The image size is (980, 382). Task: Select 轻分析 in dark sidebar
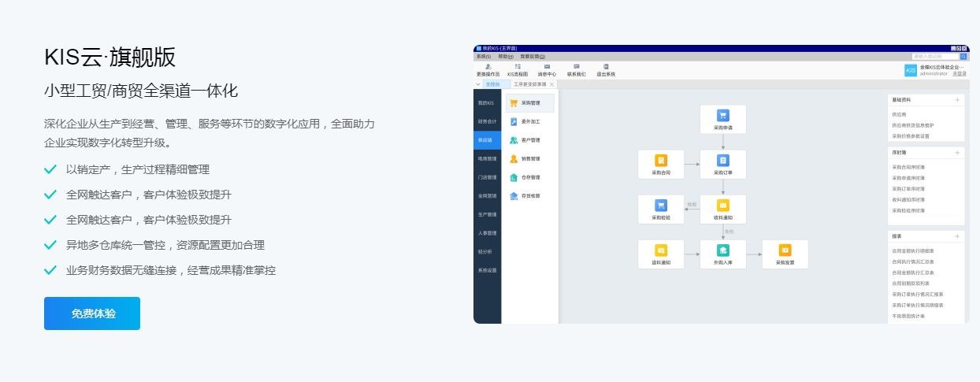point(487,251)
